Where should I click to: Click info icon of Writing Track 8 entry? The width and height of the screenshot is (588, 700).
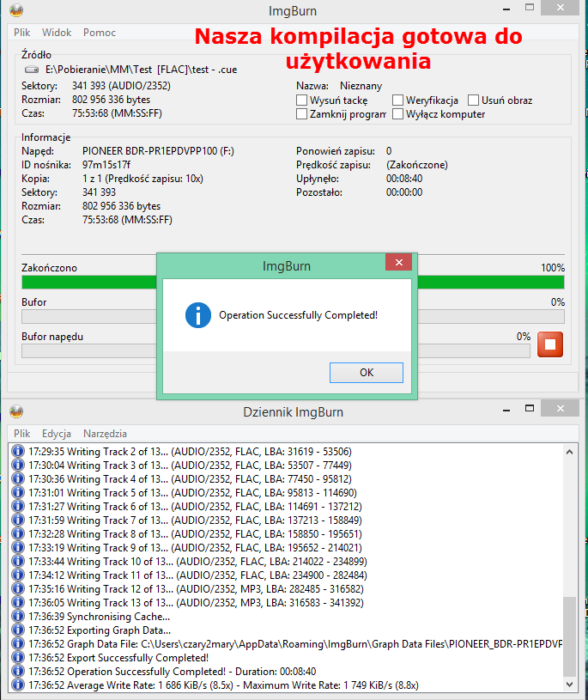(x=18, y=534)
